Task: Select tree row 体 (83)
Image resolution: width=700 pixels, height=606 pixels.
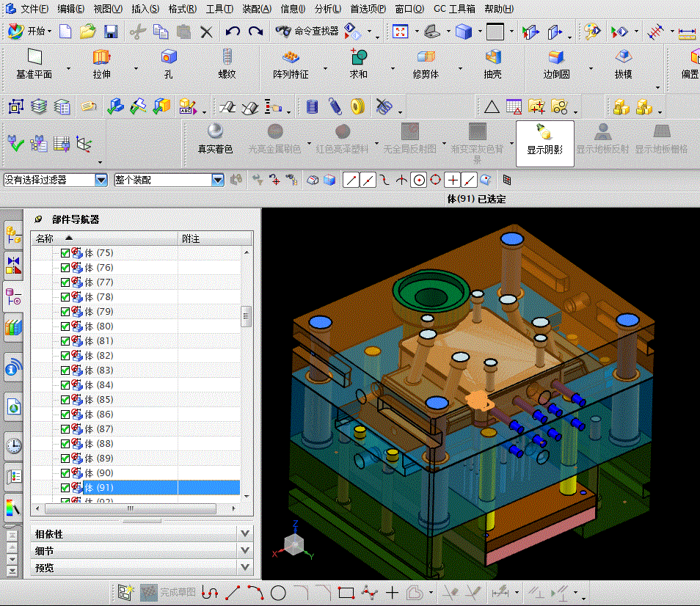Action: click(136, 370)
